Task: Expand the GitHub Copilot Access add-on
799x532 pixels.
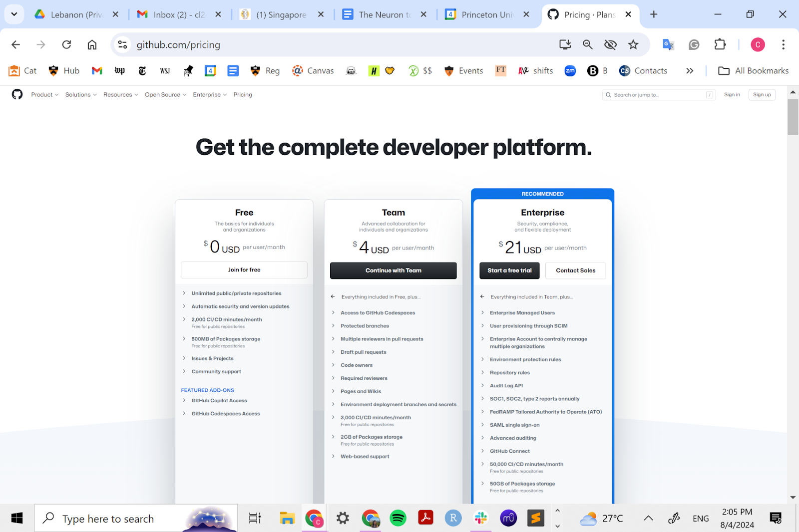Action: [x=215, y=401]
